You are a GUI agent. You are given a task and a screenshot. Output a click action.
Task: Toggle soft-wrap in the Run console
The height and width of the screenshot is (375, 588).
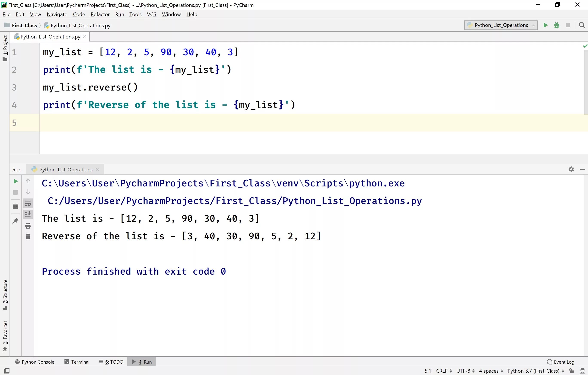(28, 203)
